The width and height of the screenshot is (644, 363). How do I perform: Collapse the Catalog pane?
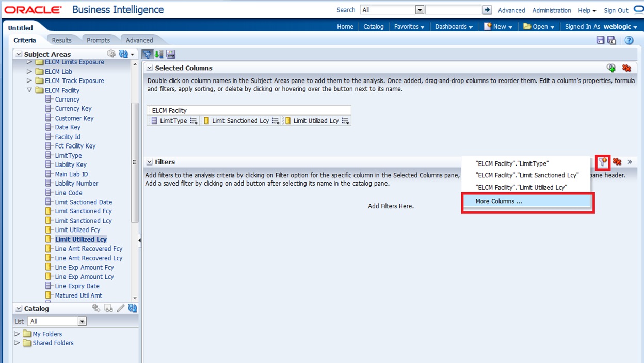[19, 309]
